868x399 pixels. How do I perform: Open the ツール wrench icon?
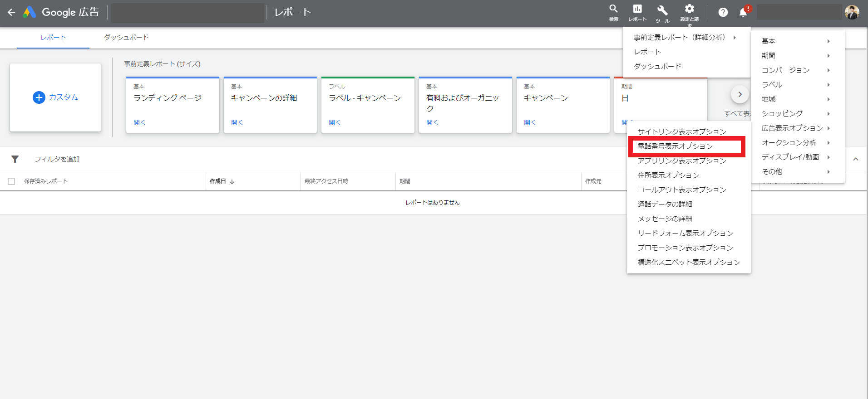662,10
